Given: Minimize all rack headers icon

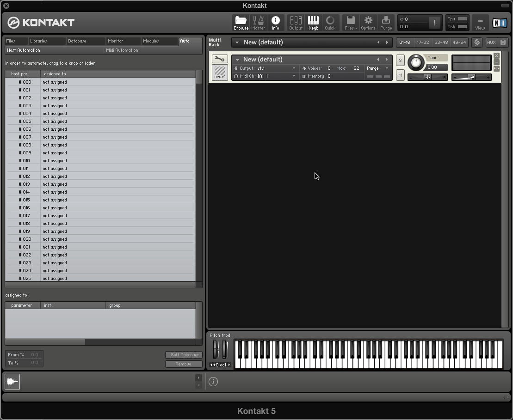Looking at the screenshot, I should pyautogui.click(x=503, y=43).
